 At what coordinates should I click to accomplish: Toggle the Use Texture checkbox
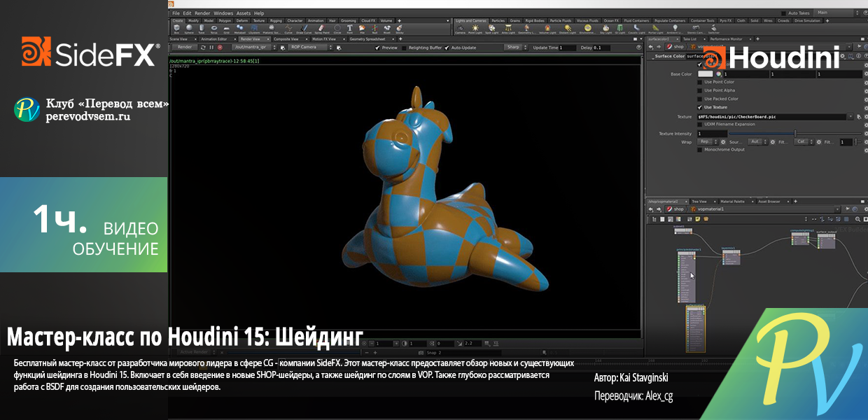click(x=699, y=107)
